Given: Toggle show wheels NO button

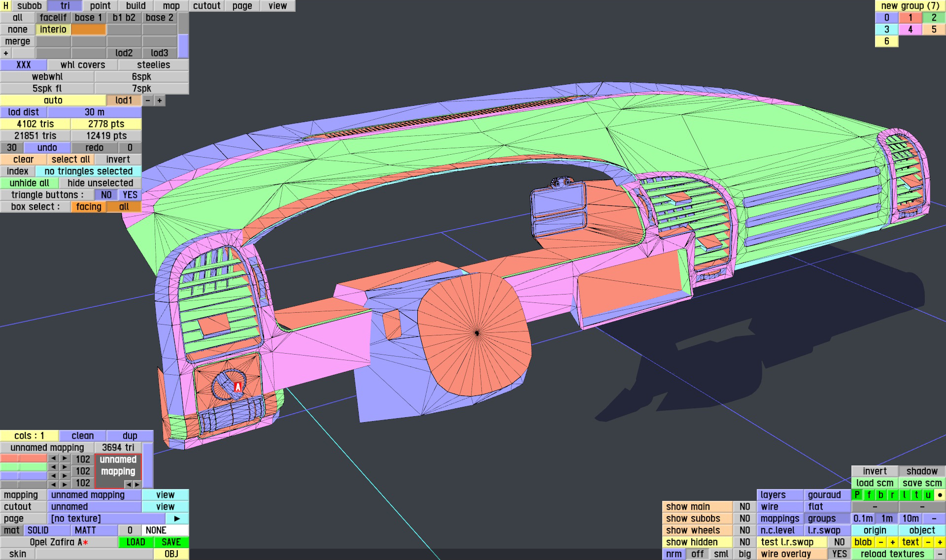Looking at the screenshot, I should (744, 530).
